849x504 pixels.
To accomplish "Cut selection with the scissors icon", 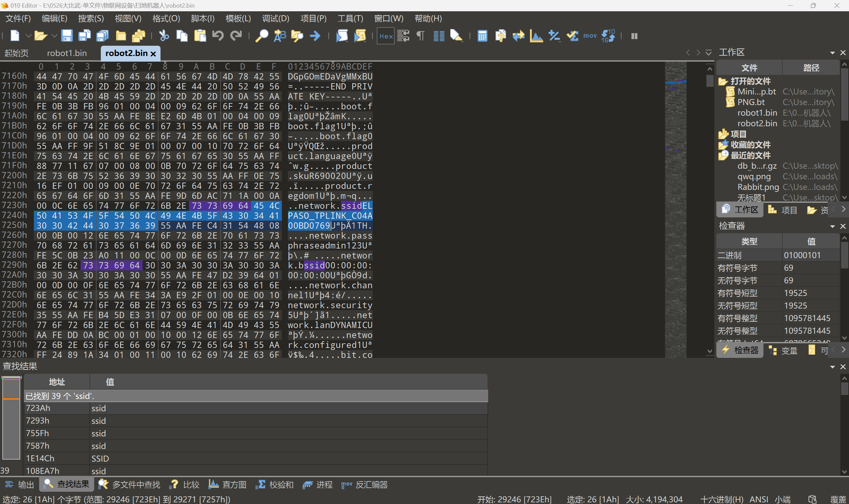I will pos(164,36).
